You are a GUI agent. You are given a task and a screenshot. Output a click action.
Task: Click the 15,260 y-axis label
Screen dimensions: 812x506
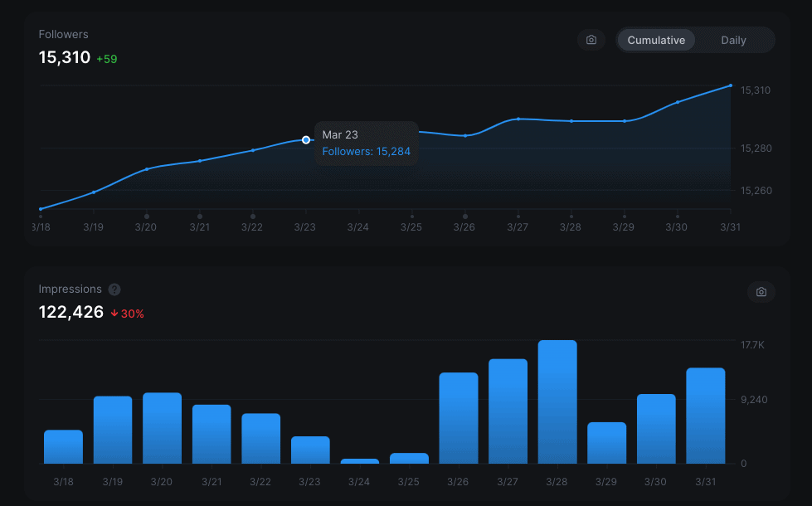tap(756, 191)
